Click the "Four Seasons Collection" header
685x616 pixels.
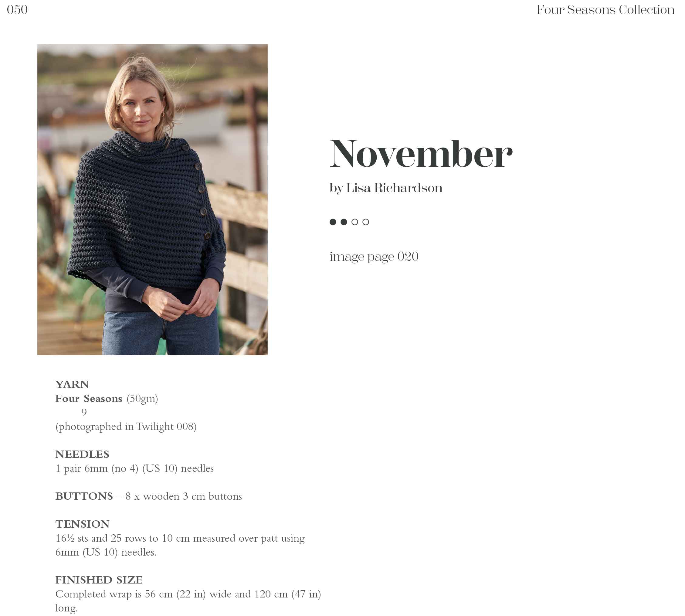click(x=605, y=10)
